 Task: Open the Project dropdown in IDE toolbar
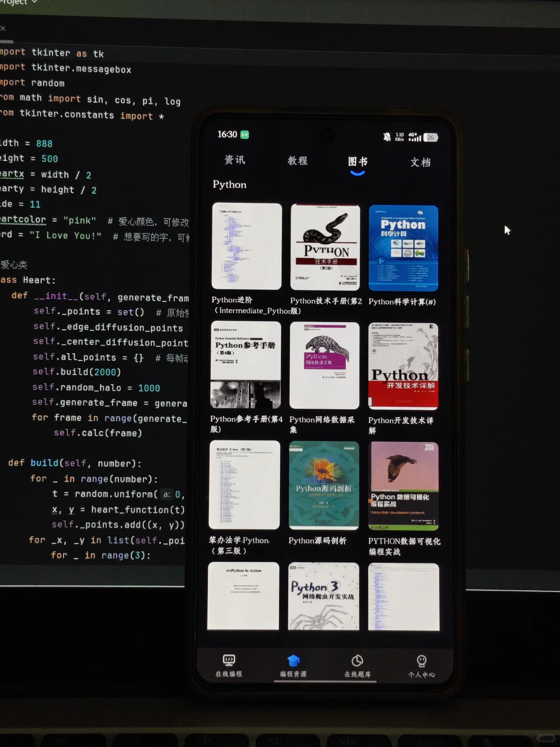(x=19, y=3)
